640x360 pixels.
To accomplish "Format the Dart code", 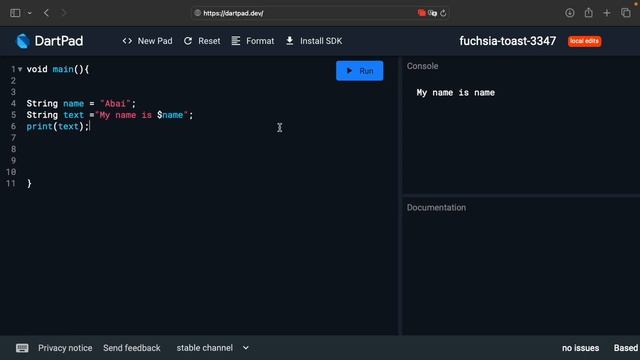I will 253,41.
